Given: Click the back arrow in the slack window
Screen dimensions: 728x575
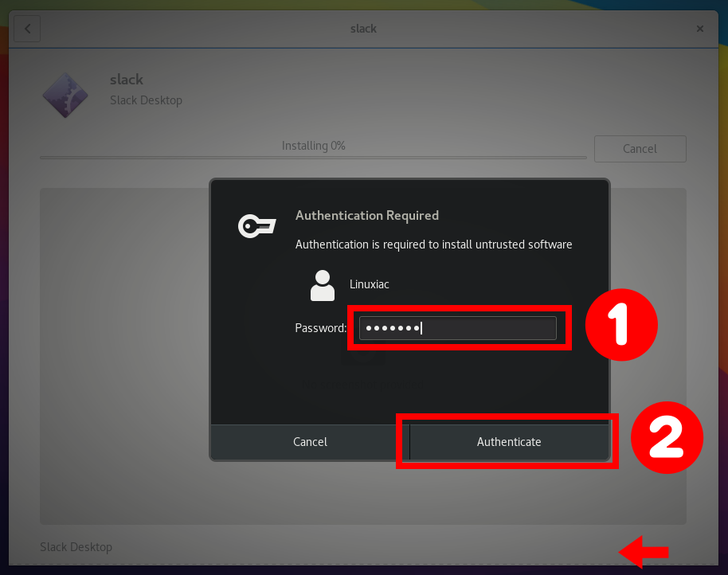Looking at the screenshot, I should pos(27,29).
